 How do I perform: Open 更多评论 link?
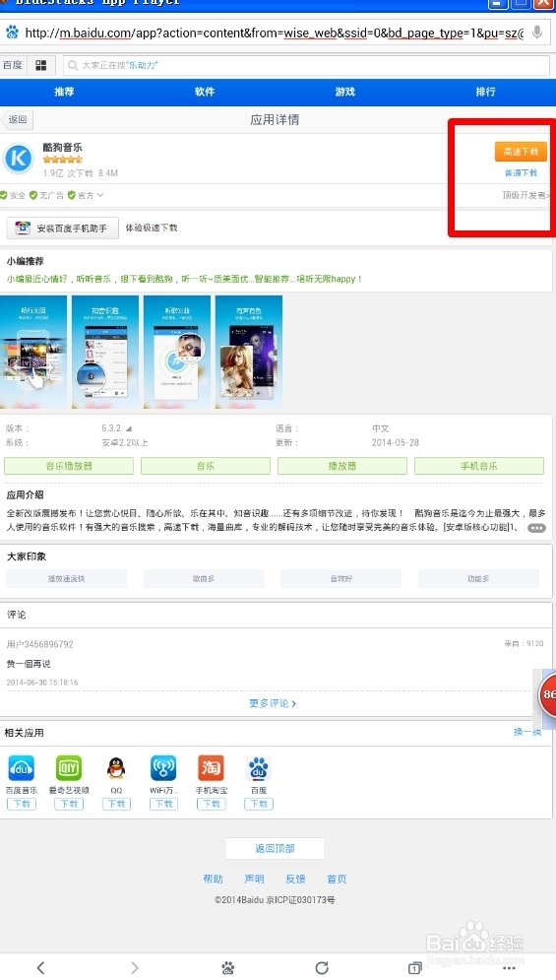273,703
